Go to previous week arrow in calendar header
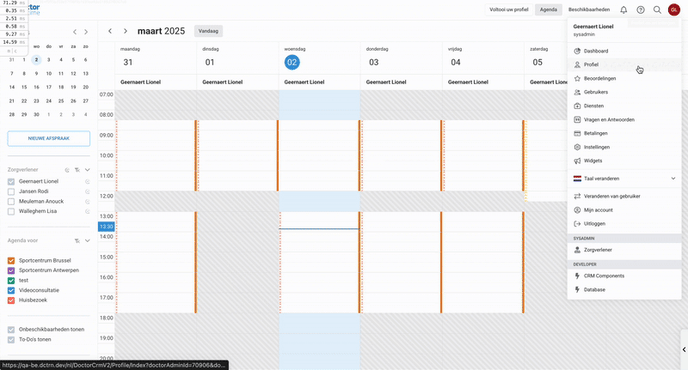The height and width of the screenshot is (370, 688). coord(110,31)
